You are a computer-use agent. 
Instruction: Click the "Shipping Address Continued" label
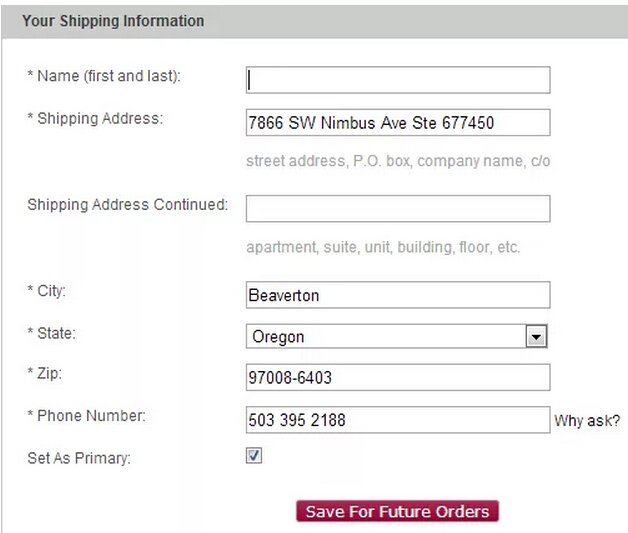point(127,204)
